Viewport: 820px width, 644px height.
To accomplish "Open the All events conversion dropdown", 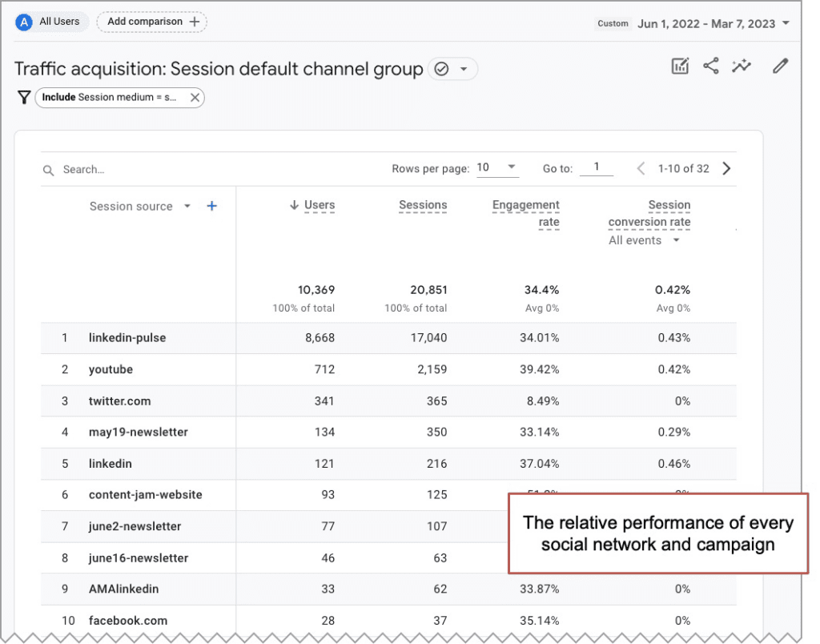I will coord(645,239).
